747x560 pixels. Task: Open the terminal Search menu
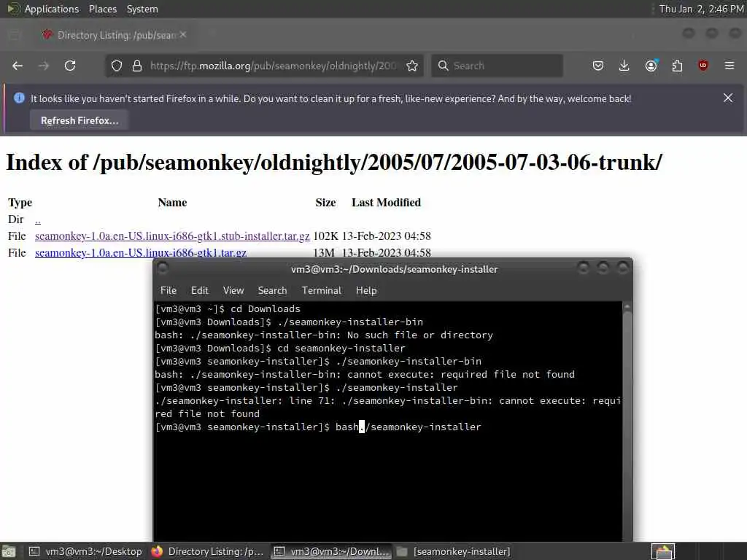(x=273, y=290)
